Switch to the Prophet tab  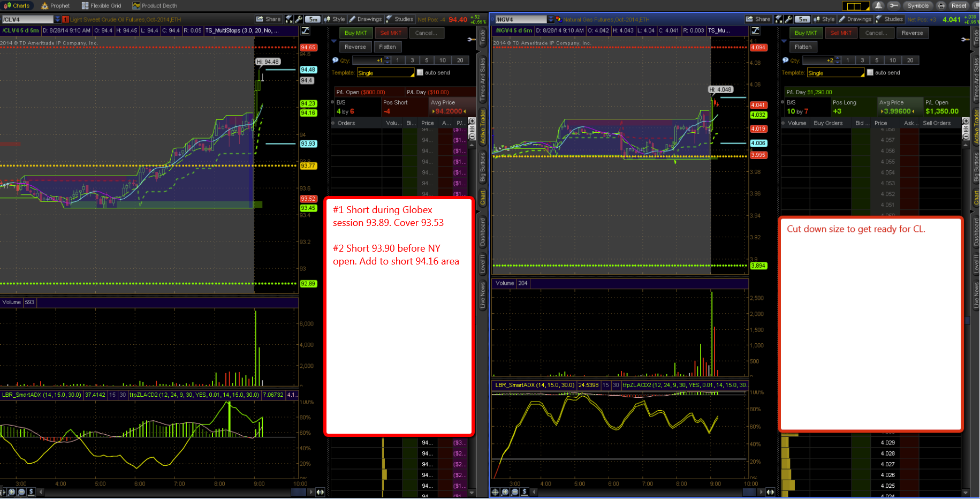[x=56, y=5]
